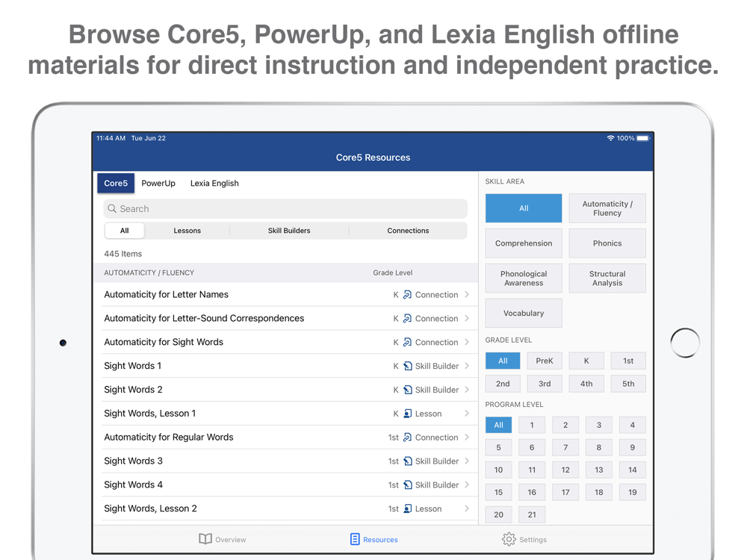Choose program level 9
Image resolution: width=747 pixels, height=560 pixels.
(632, 447)
